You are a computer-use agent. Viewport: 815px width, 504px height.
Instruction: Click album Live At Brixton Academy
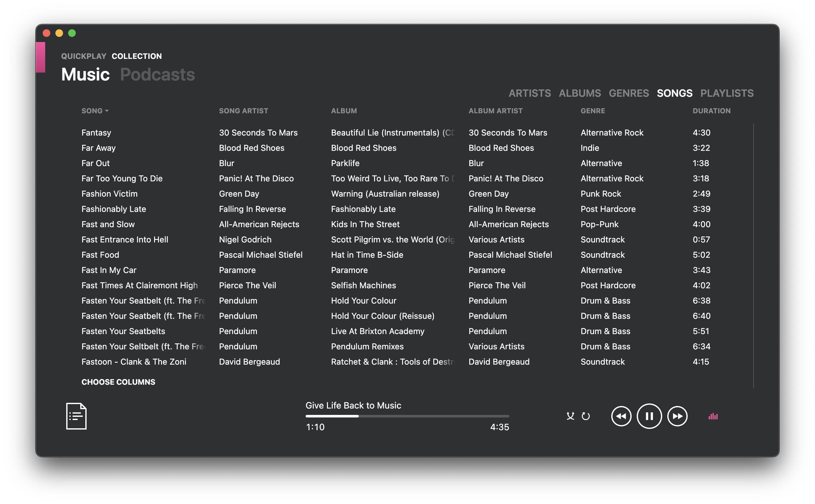[x=378, y=331]
